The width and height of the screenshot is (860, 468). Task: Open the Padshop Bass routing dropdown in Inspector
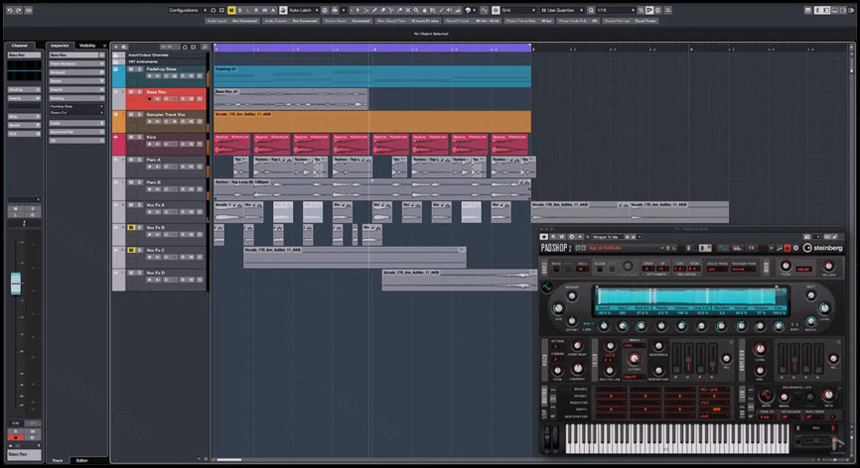tap(77, 106)
